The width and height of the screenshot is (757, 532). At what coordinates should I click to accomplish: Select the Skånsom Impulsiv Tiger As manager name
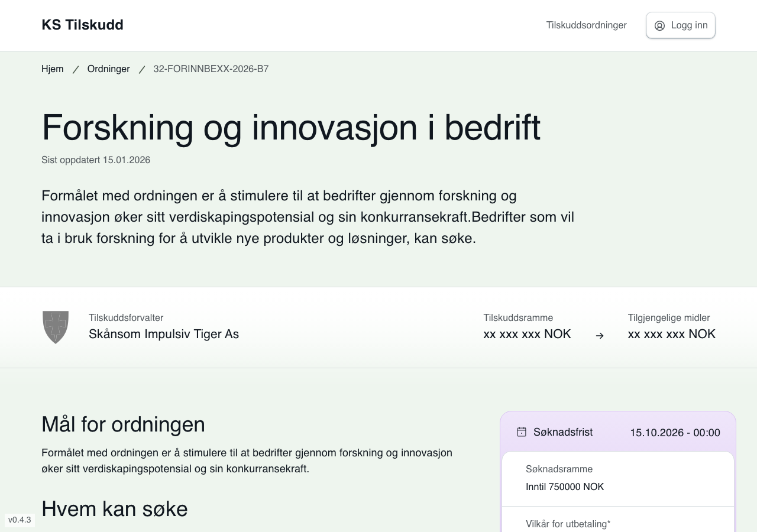click(164, 334)
